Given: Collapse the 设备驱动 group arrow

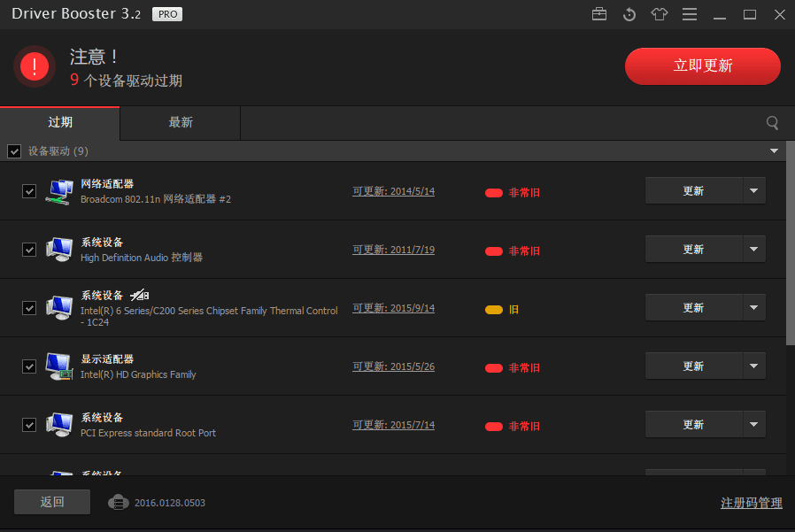Looking at the screenshot, I should point(775,151).
